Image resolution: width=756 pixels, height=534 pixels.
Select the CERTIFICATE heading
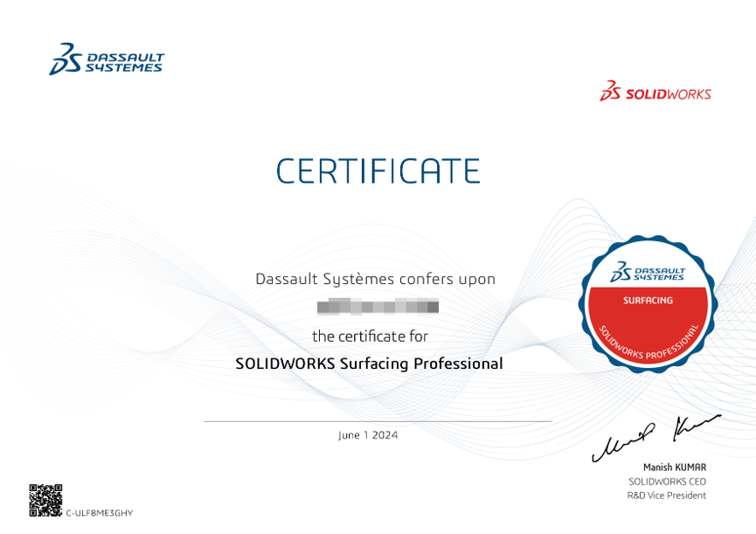(378, 170)
